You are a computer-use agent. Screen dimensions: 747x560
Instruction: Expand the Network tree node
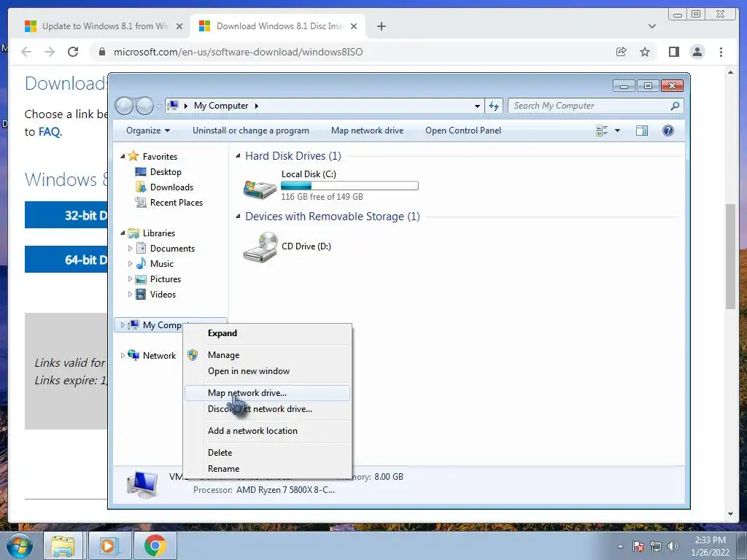pyautogui.click(x=123, y=355)
